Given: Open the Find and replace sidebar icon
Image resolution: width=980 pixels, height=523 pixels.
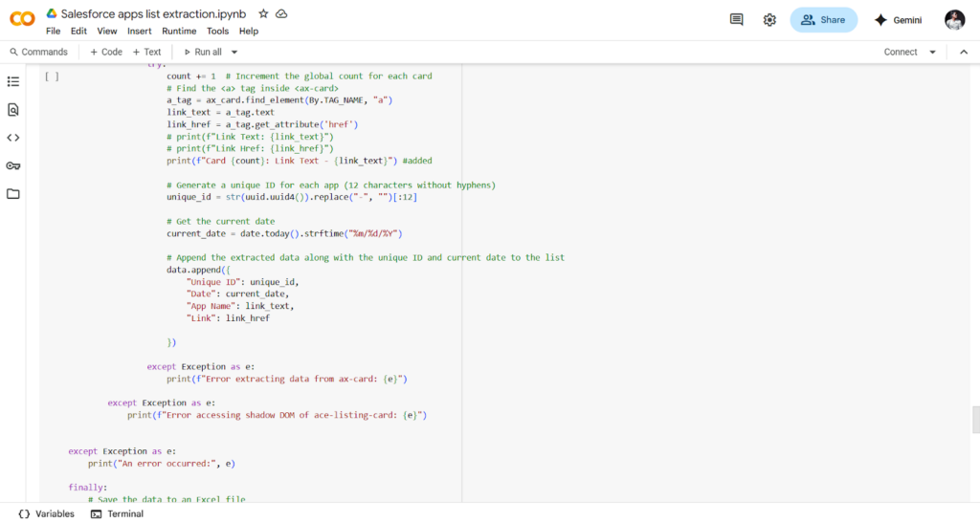Looking at the screenshot, I should tap(13, 110).
